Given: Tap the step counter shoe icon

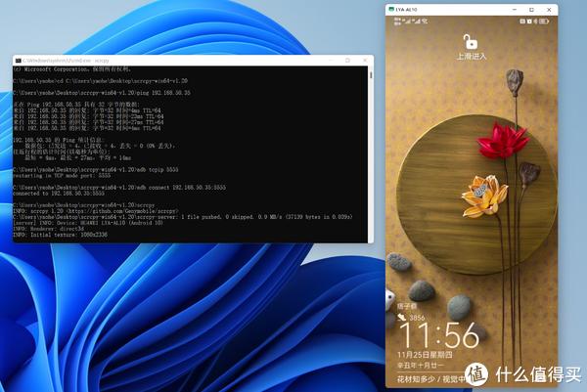Looking at the screenshot, I should click(x=401, y=317).
